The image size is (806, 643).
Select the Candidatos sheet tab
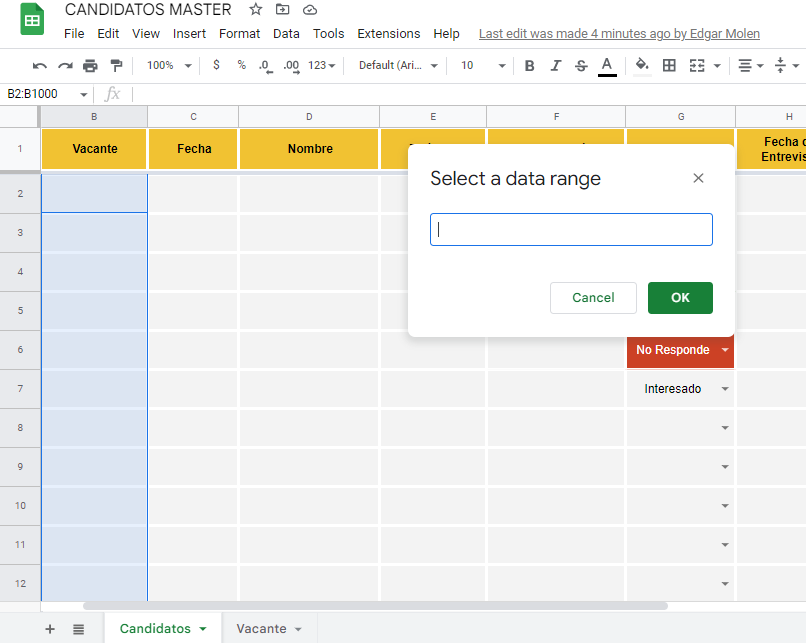(155, 629)
